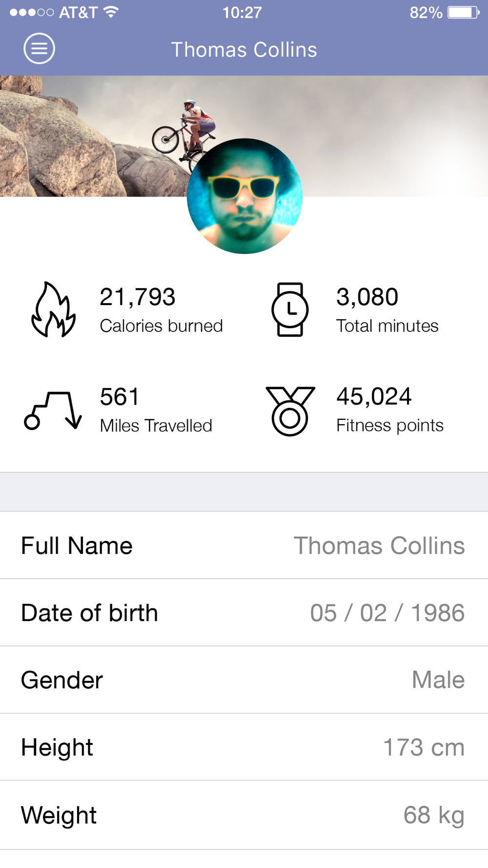
Task: Tap the 45,024 Fitness points stat
Action: click(x=389, y=411)
